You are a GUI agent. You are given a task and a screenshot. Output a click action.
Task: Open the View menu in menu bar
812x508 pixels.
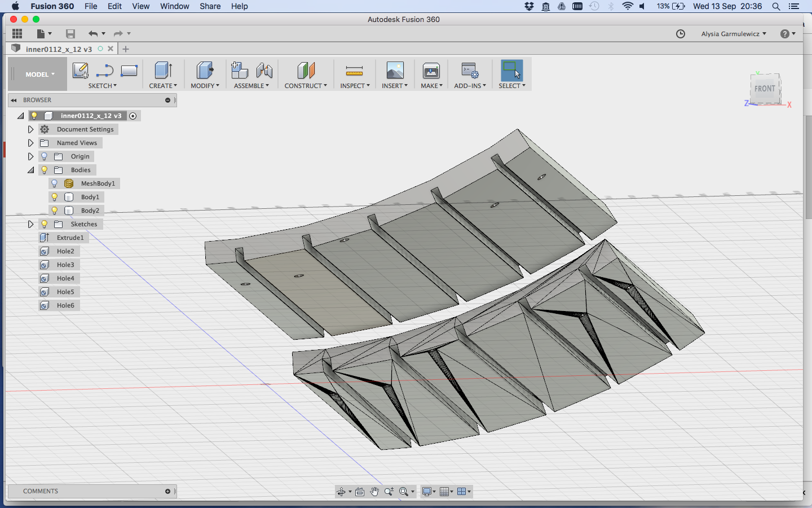(x=141, y=6)
